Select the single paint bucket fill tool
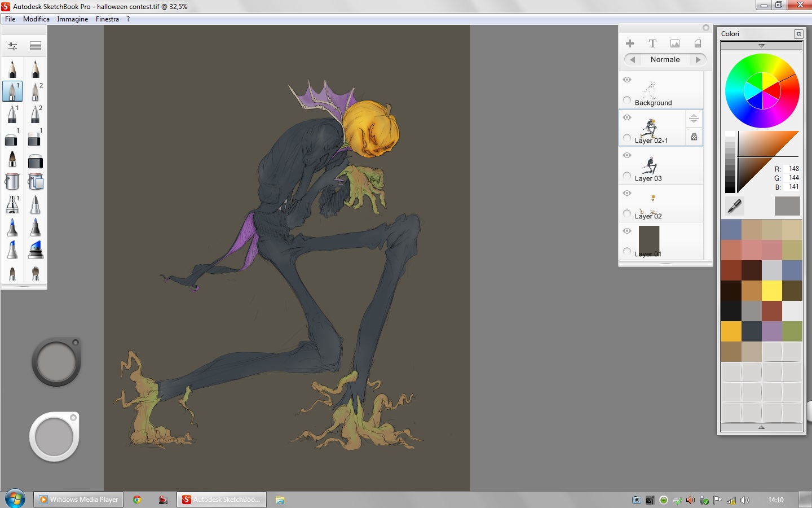Screen dimensions: 812x508 pos(12,182)
